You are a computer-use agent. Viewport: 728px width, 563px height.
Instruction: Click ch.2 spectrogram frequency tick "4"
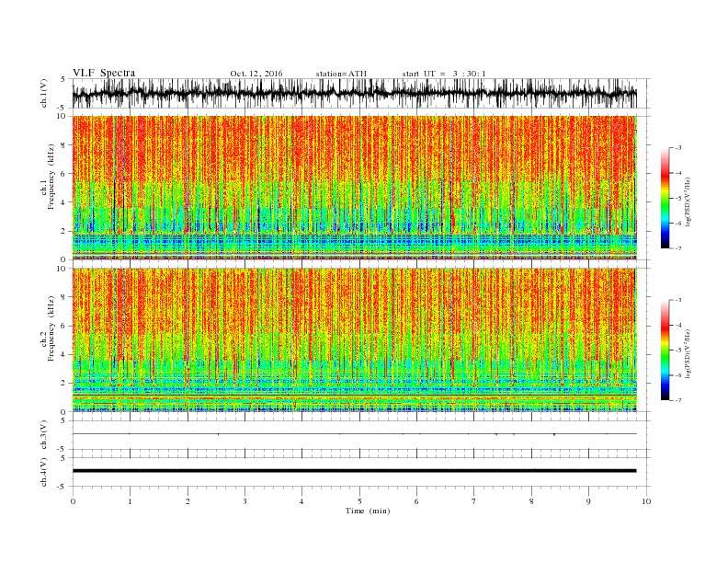coord(63,354)
